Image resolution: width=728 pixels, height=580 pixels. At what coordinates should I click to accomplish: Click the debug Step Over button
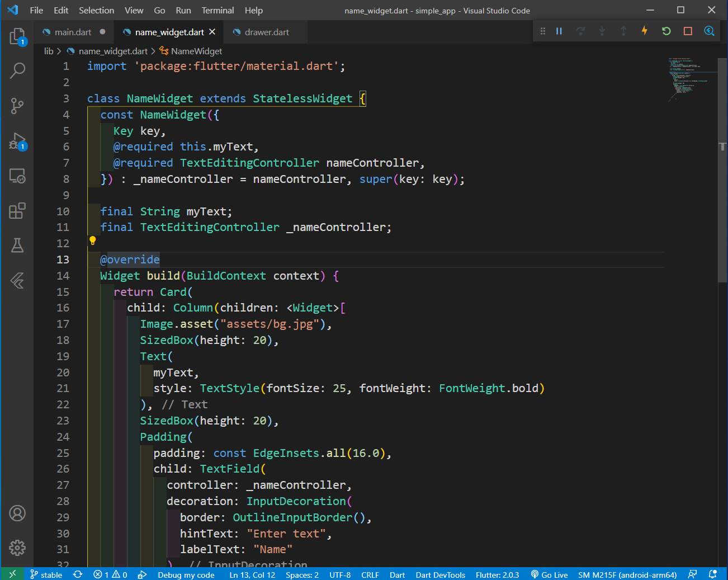pos(580,31)
